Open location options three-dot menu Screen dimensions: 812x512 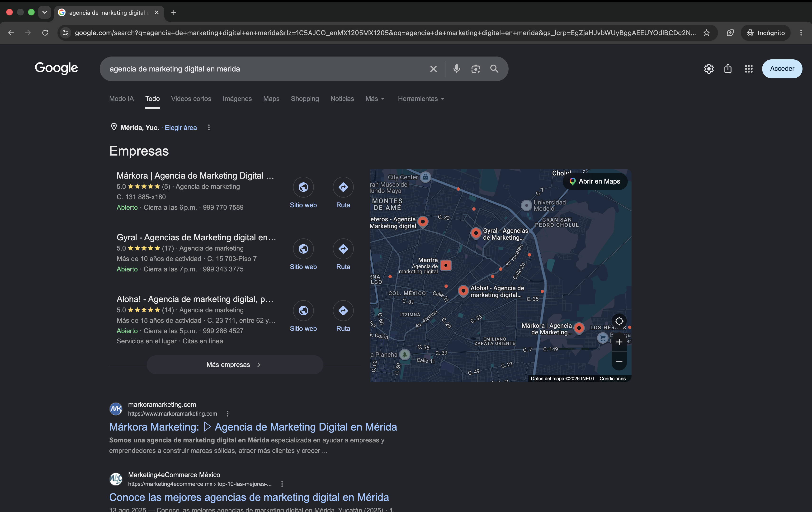click(x=209, y=127)
